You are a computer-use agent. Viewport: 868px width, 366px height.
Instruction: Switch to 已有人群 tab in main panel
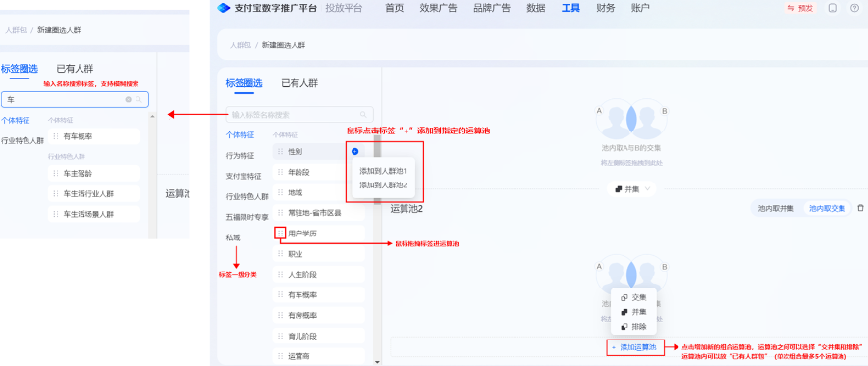[x=299, y=83]
